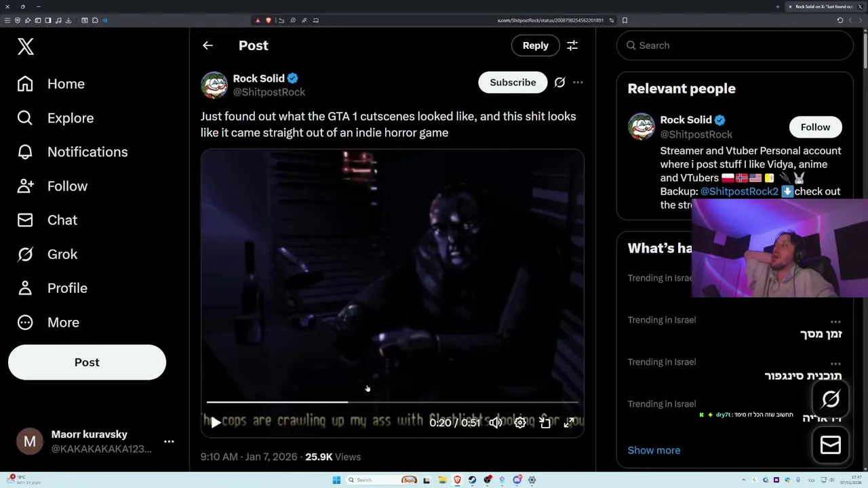Enter video fullscreen mode
The image size is (868, 488).
pos(570,422)
